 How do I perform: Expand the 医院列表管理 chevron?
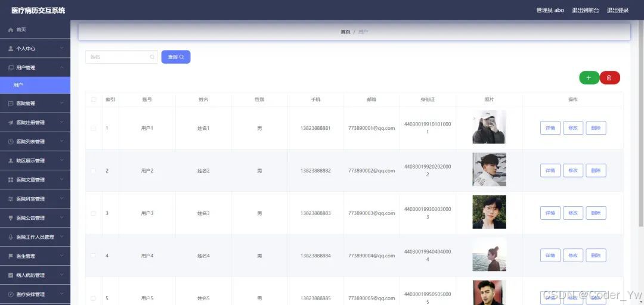pyautogui.click(x=61, y=141)
